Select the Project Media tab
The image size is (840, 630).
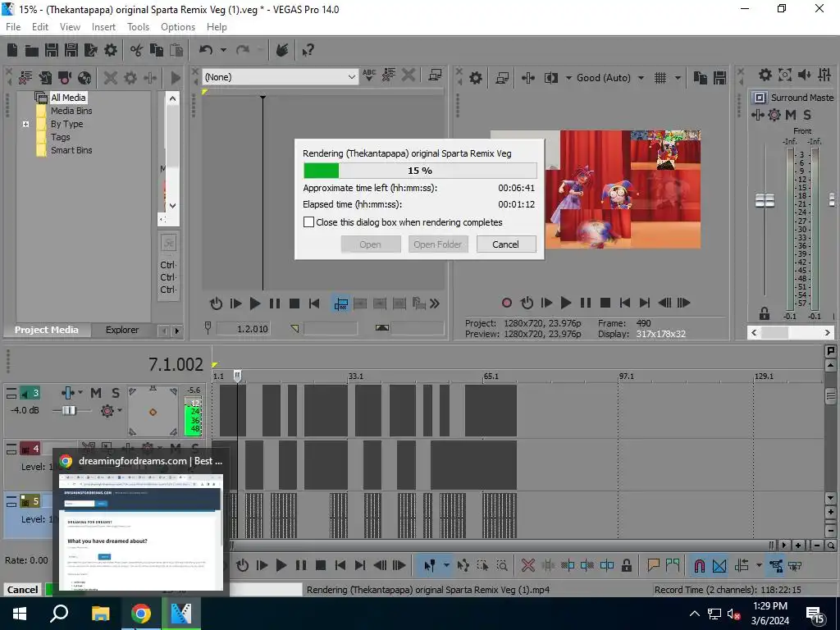tap(46, 330)
